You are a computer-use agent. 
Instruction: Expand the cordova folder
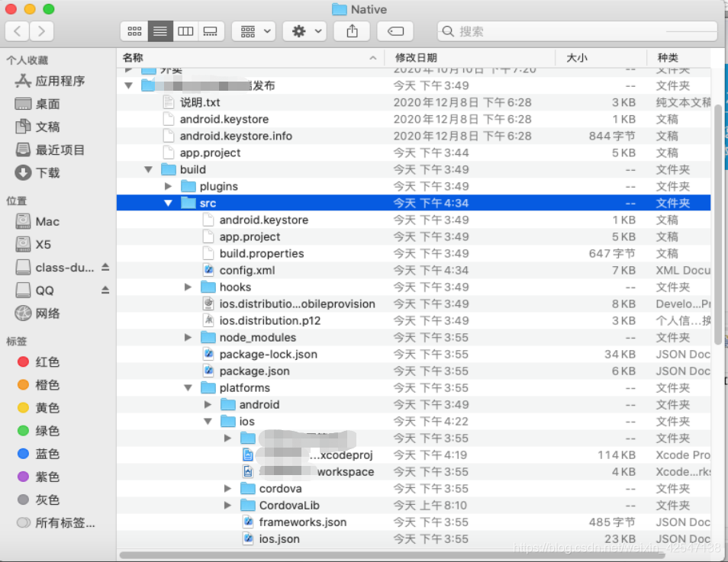point(227,488)
